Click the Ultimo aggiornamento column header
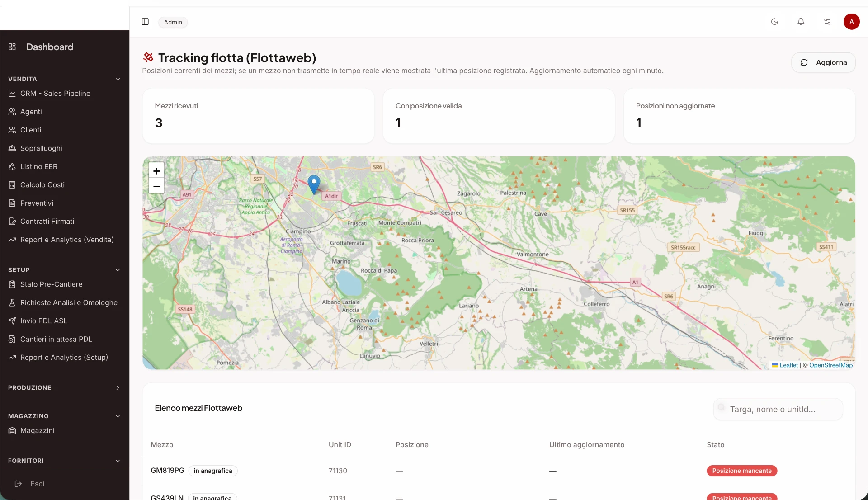This screenshot has height=500, width=868. tap(587, 445)
